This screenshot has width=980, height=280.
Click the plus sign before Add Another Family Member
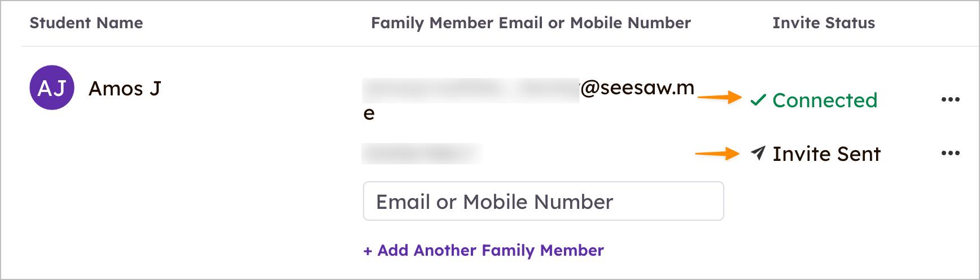click(368, 251)
